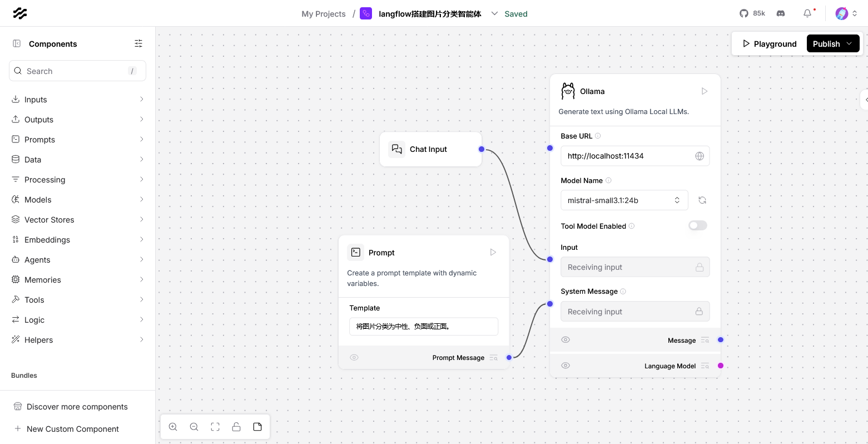The image size is (868, 444).
Task: Inspect Ollama Message output icon
Action: click(705, 340)
